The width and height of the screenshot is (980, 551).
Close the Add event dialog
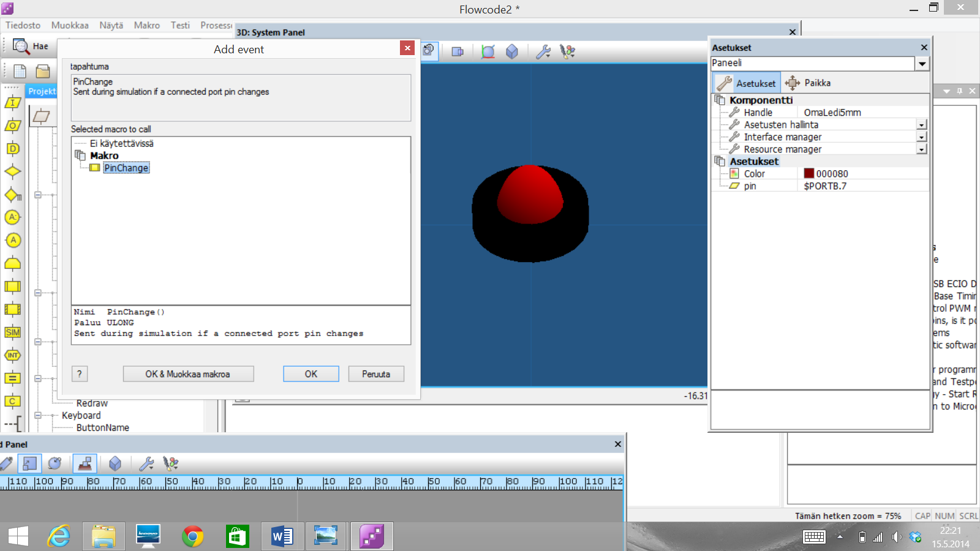pos(407,48)
